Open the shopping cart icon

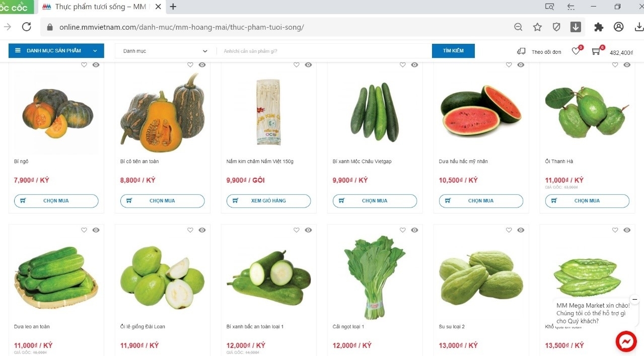[596, 51]
